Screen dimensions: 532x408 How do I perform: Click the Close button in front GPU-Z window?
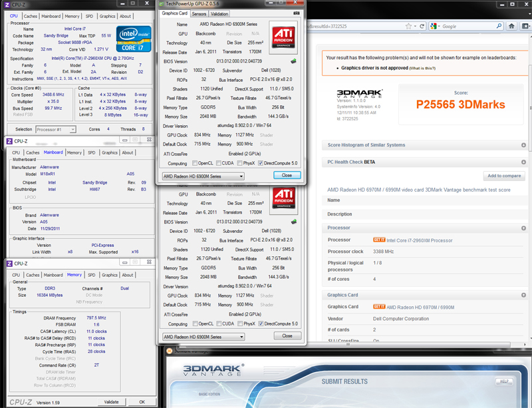(287, 175)
